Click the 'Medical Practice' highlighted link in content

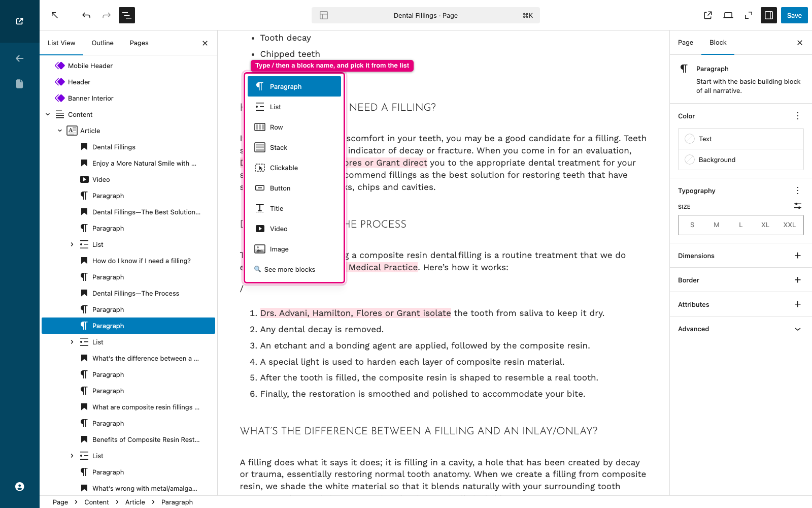click(383, 267)
